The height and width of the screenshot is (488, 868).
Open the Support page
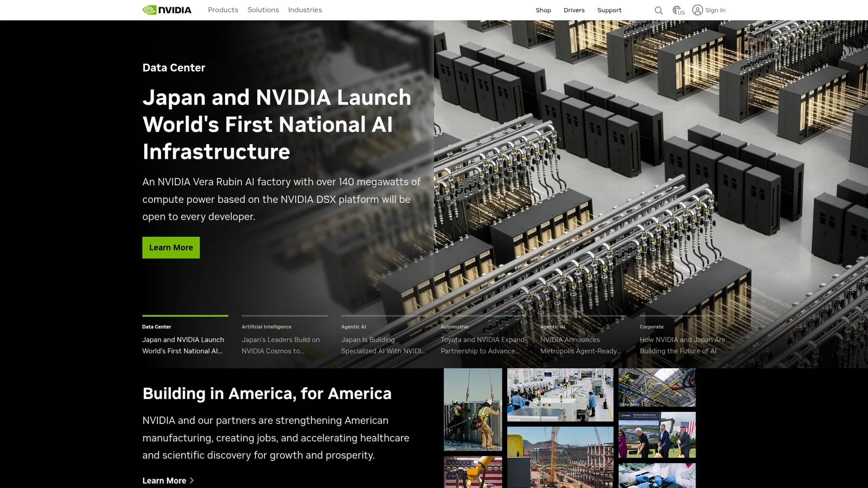609,10
